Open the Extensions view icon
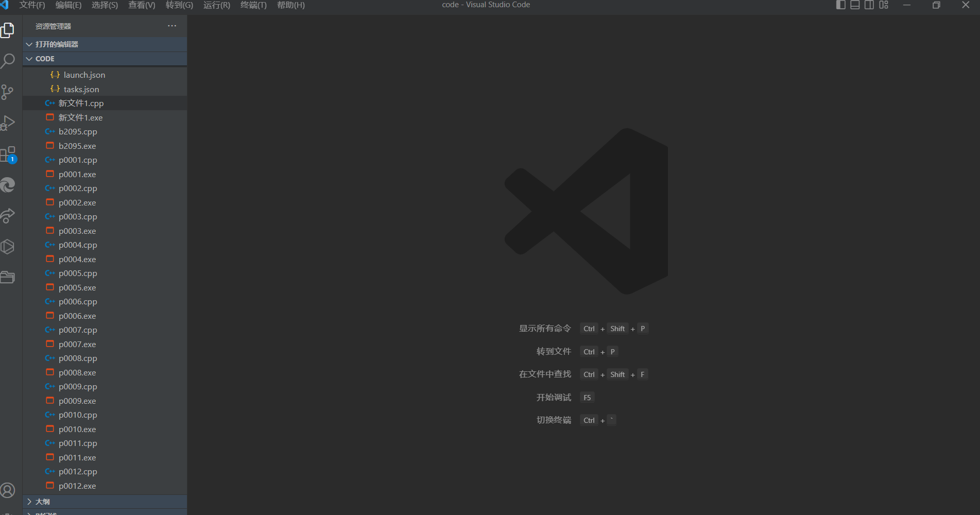The image size is (980, 515). click(x=8, y=154)
